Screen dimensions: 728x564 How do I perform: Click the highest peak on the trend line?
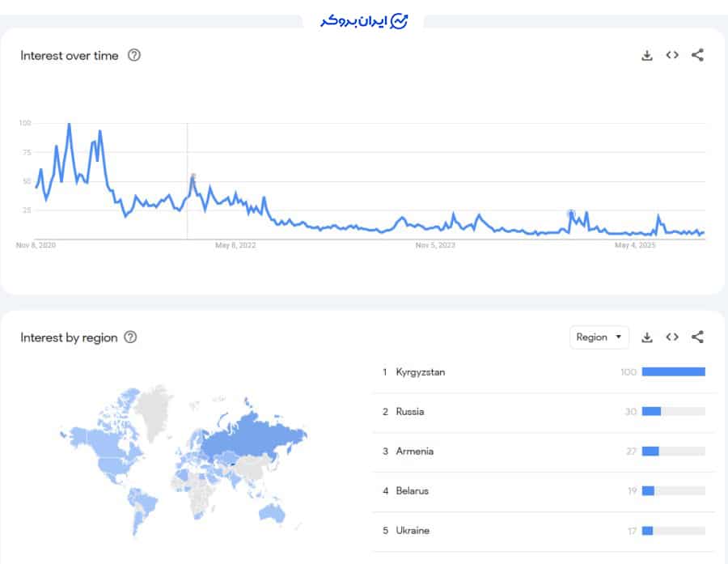coord(69,125)
